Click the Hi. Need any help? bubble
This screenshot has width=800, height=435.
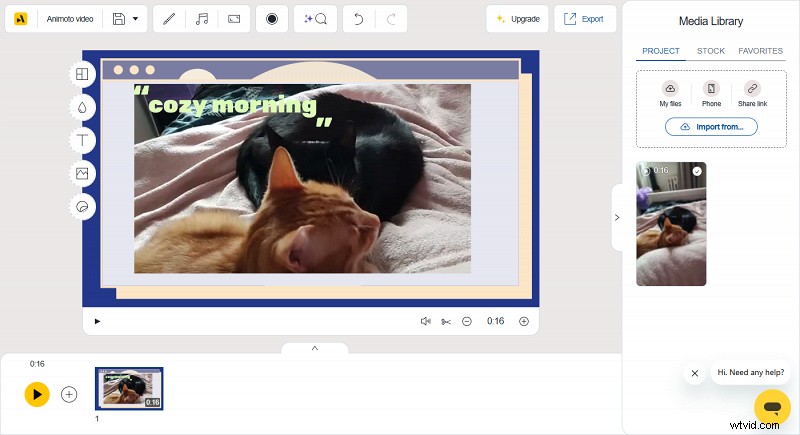(x=751, y=372)
